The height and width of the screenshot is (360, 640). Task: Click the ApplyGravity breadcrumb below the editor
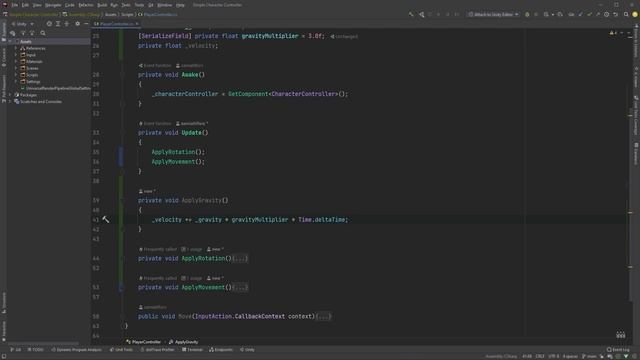(183, 342)
